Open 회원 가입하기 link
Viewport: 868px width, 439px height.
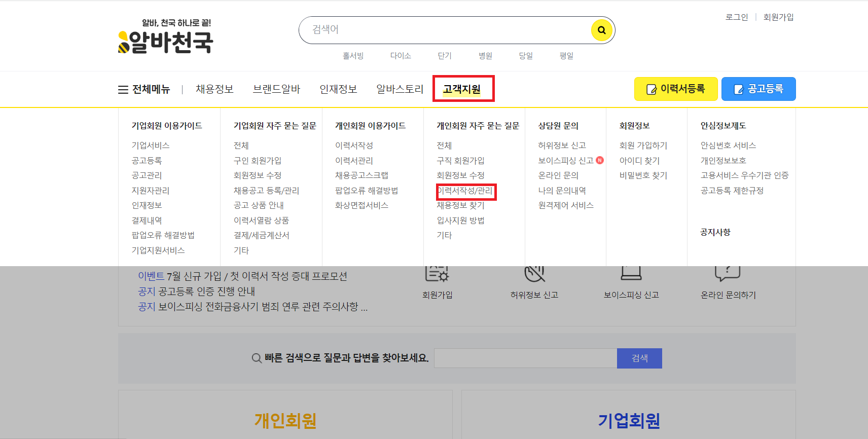643,145
